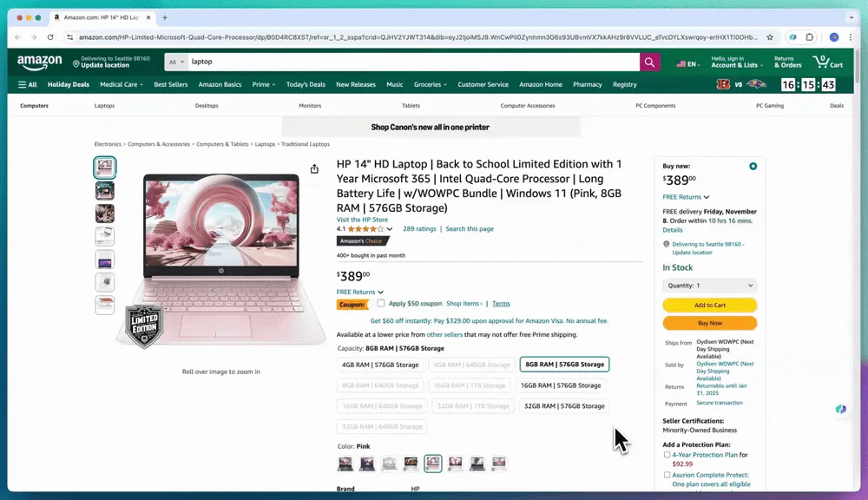Click the share icon above product image

(314, 169)
